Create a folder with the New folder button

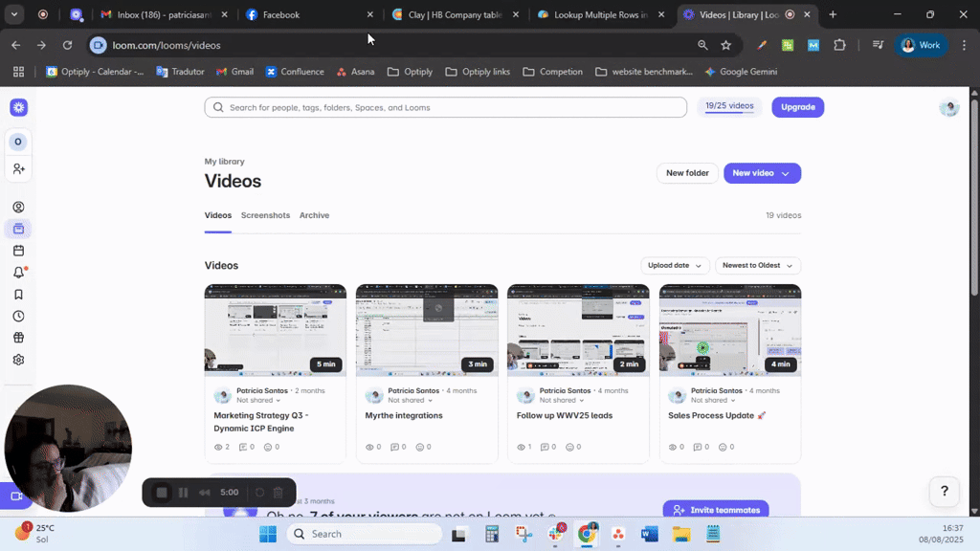pos(687,173)
